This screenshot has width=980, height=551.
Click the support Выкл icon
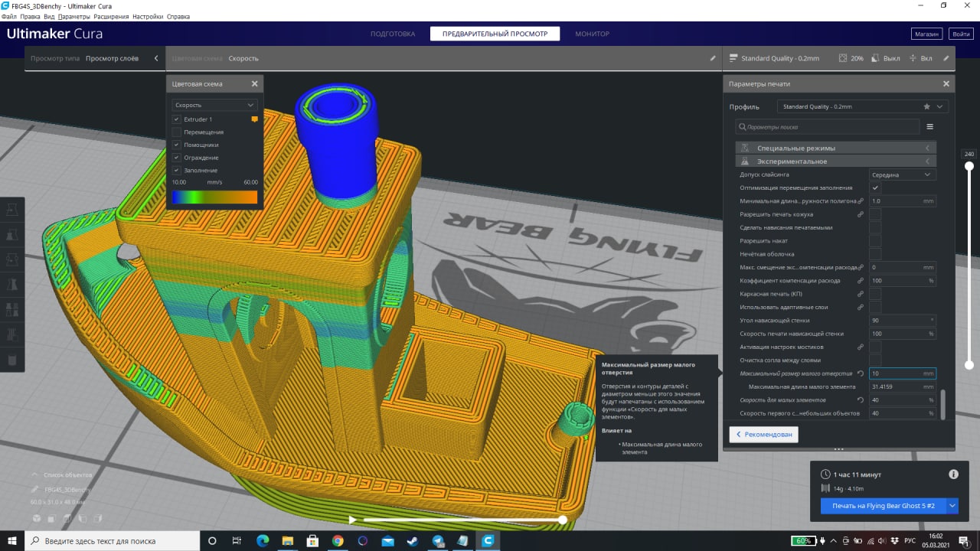tap(877, 58)
